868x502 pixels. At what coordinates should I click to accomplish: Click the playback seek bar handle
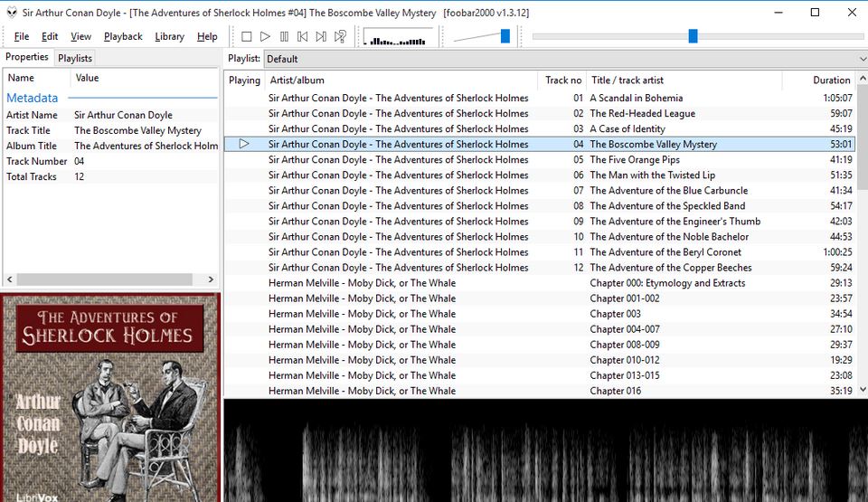693,36
